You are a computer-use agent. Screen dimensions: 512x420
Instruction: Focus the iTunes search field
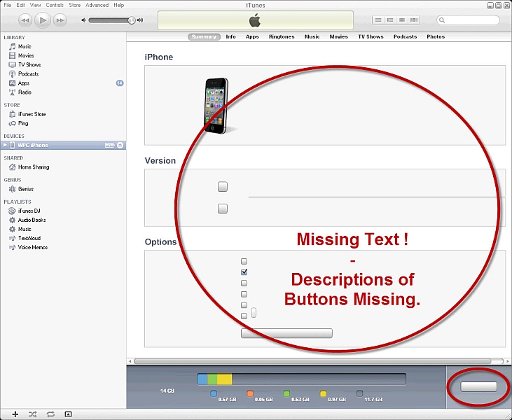[x=468, y=20]
